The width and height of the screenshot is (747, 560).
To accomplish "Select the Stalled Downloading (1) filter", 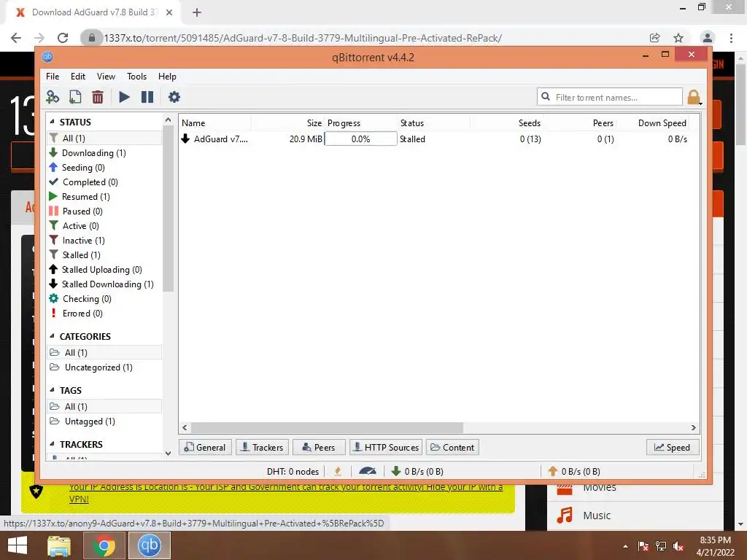I will point(104,284).
